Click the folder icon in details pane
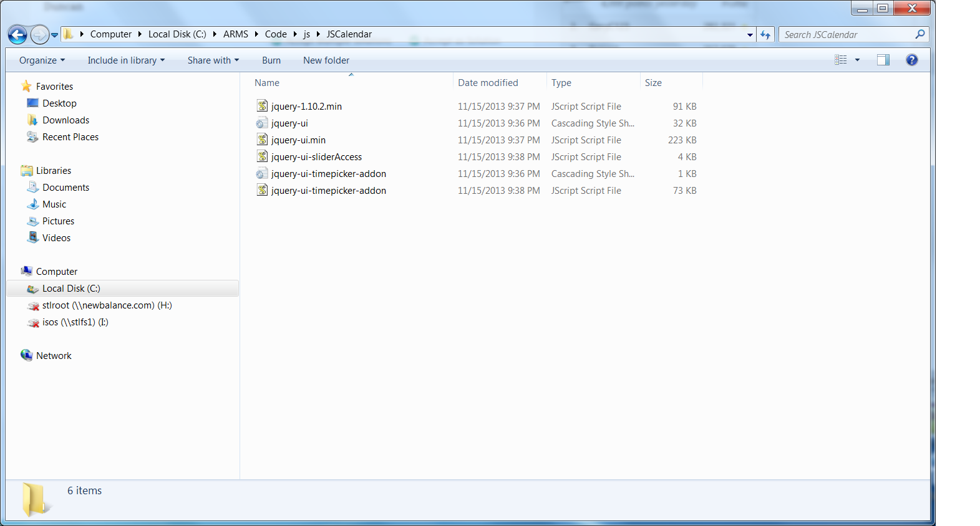Image resolution: width=980 pixels, height=526 pixels. coord(36,499)
